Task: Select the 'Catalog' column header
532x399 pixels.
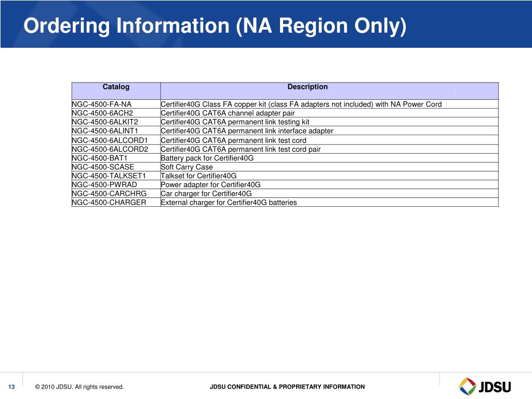Action: click(x=116, y=90)
